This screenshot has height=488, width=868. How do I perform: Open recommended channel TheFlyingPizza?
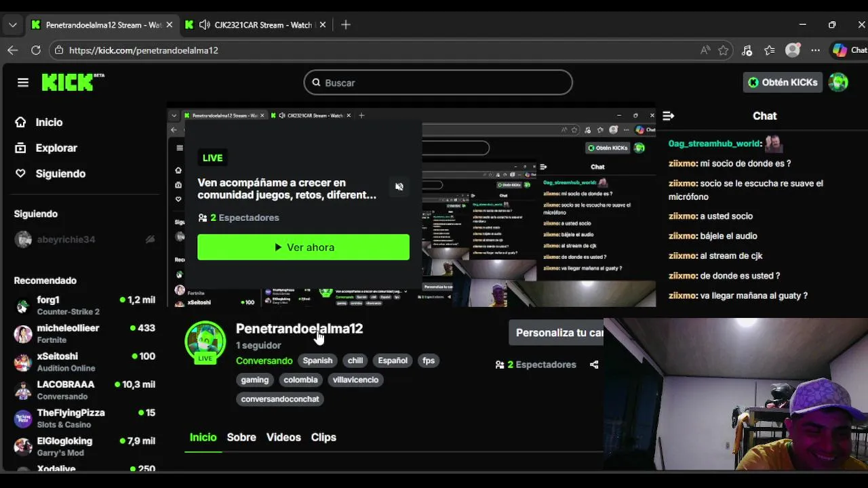point(85,418)
